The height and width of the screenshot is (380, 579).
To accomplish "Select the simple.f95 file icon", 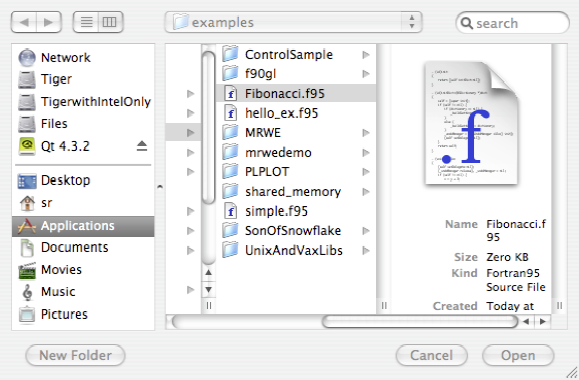I will click(231, 211).
